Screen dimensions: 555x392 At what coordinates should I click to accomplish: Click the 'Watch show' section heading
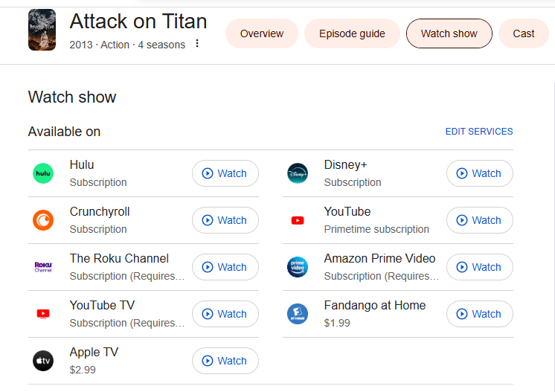[72, 97]
